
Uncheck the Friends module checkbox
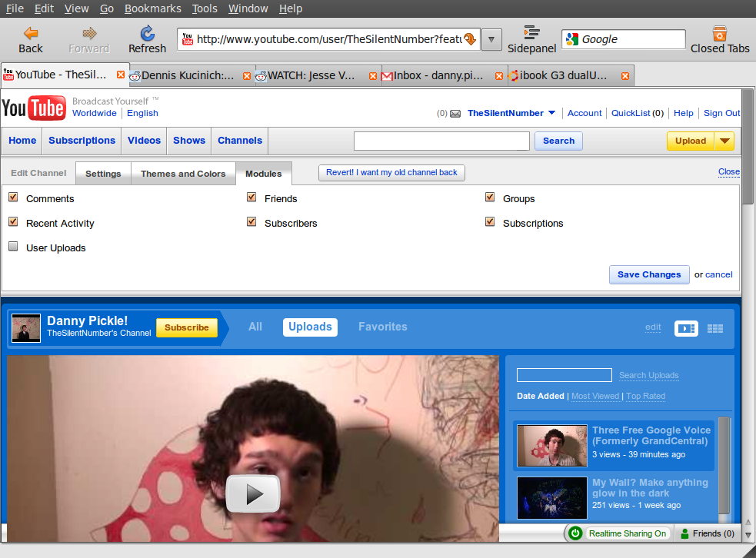click(x=251, y=197)
